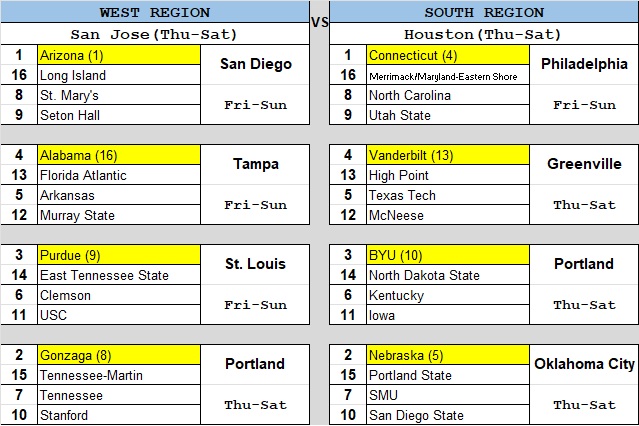Screen dimensions: 639x426
Task: Click the San Diego site cell
Action: (x=255, y=64)
